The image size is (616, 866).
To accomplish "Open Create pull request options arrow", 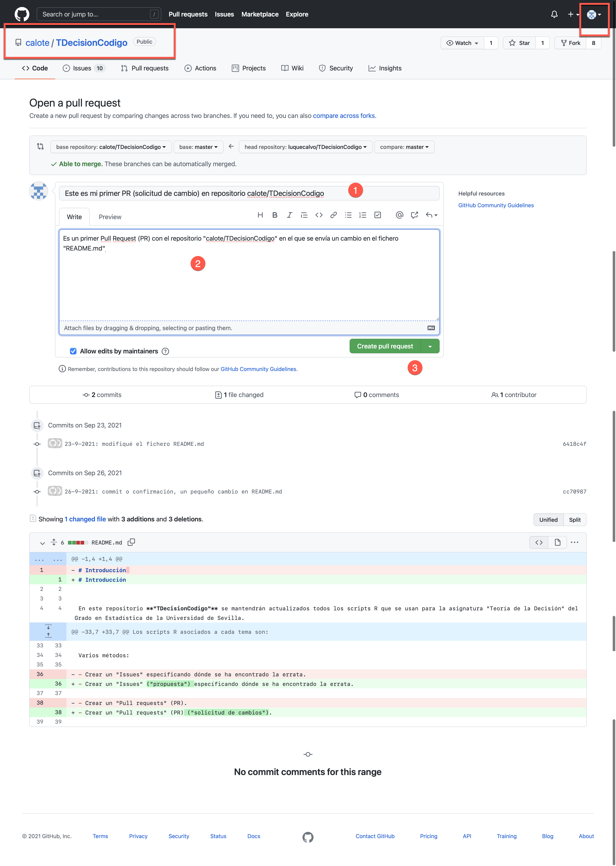I will [430, 346].
